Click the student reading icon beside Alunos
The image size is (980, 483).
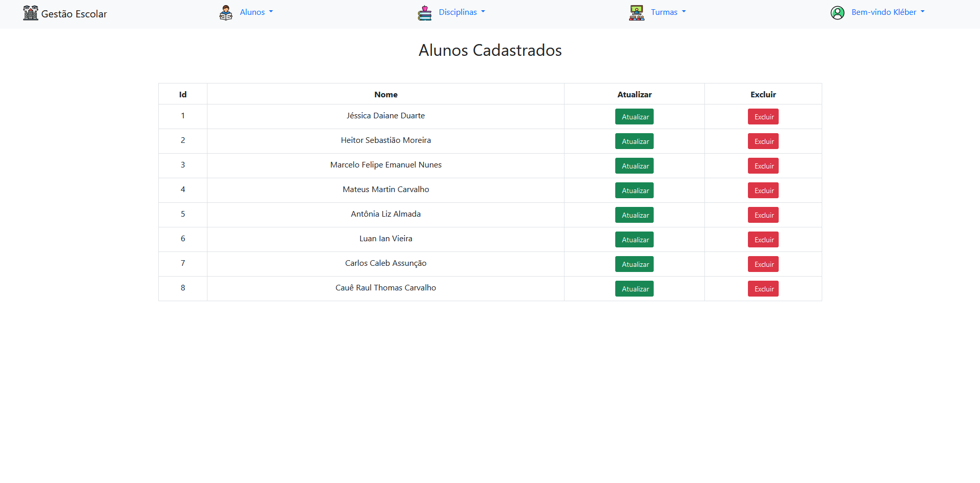click(x=225, y=13)
